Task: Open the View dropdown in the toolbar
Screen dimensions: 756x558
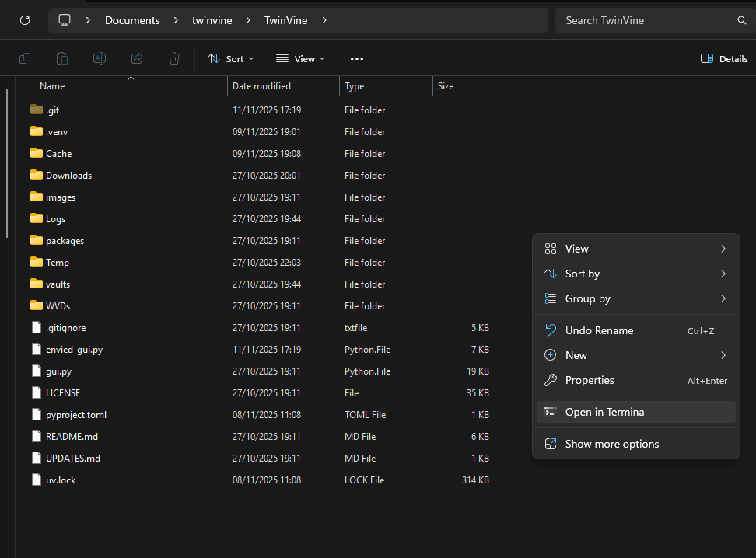Action: point(300,58)
